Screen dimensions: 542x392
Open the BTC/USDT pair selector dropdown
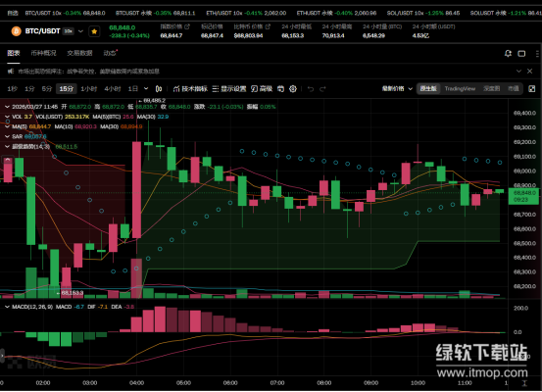[x=81, y=31]
